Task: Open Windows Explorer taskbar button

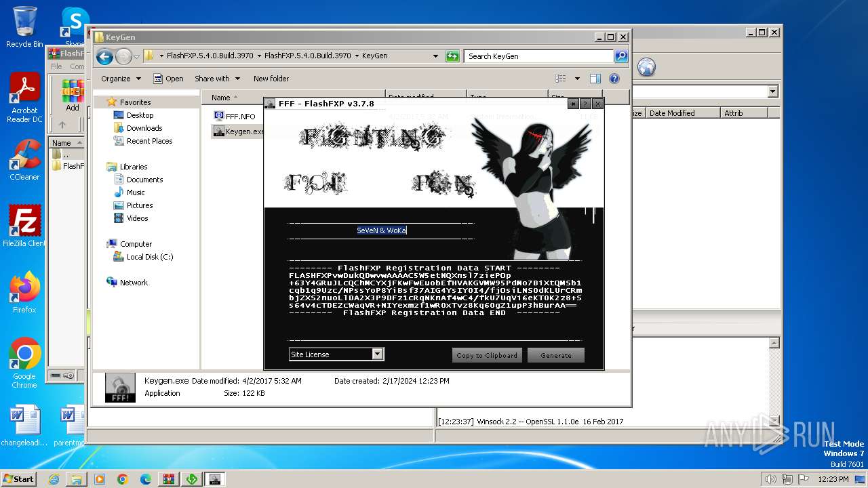Action: [77, 479]
